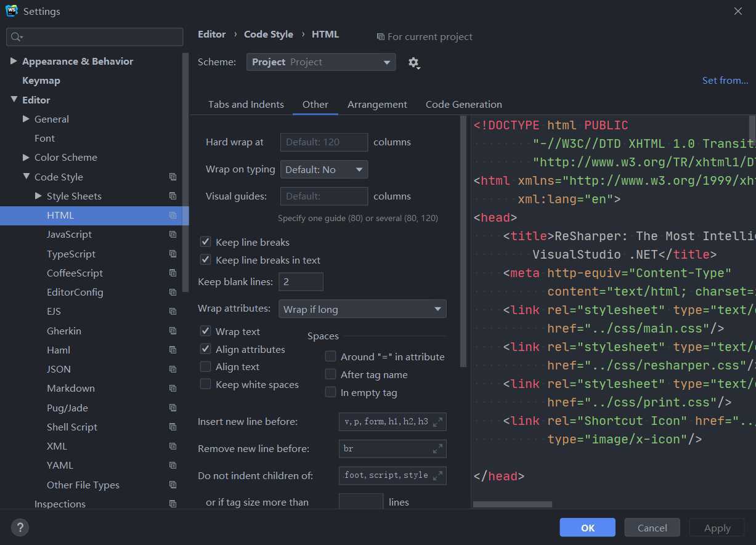Click project-level icon in the Haml row
Image resolution: width=756 pixels, height=545 pixels.
tap(173, 350)
